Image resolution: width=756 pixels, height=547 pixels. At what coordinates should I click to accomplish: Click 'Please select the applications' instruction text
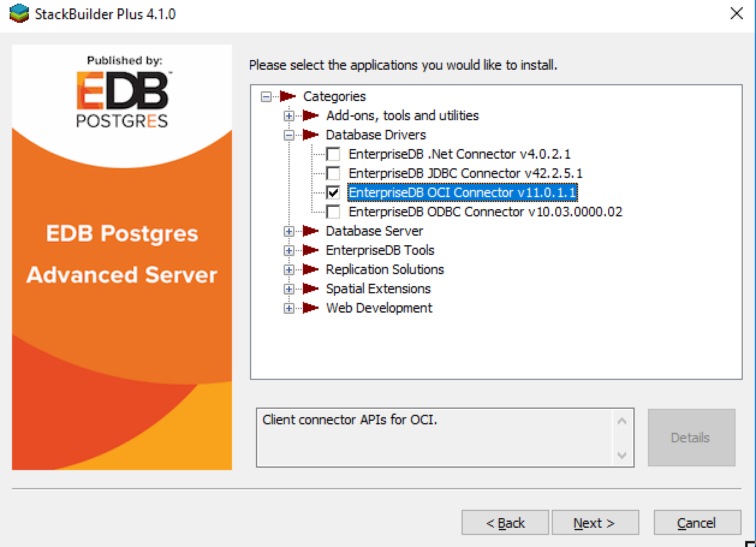pos(403,65)
